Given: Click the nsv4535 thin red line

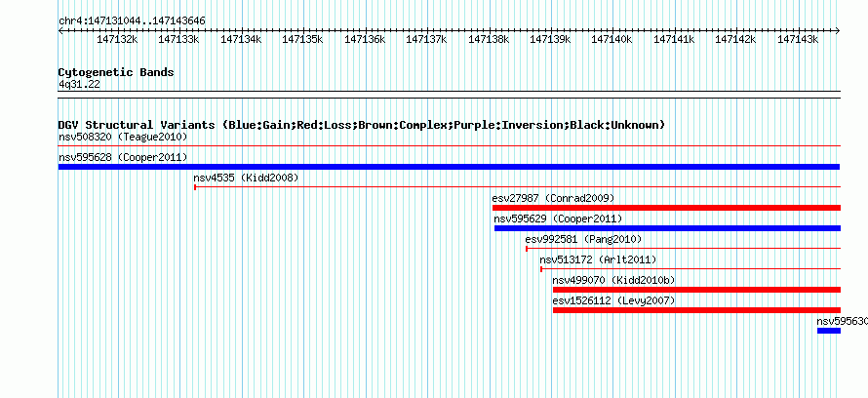Looking at the screenshot, I should [517, 187].
